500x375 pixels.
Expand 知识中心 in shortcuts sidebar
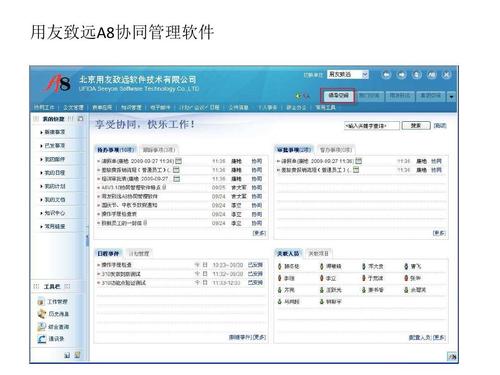[x=53, y=213]
